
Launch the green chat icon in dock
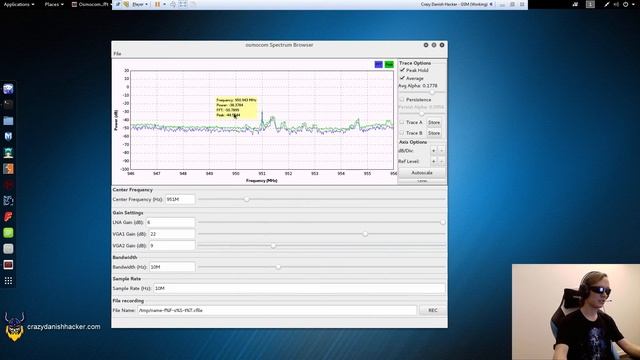[8, 233]
